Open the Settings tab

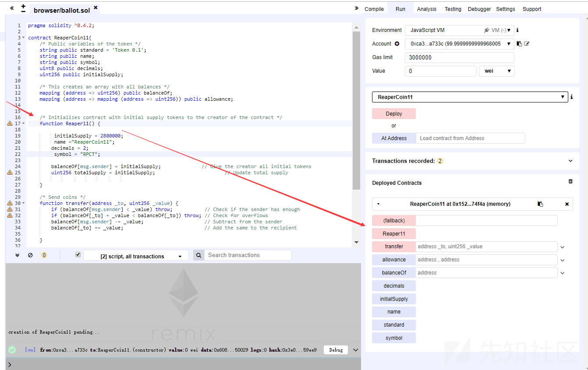(x=506, y=9)
